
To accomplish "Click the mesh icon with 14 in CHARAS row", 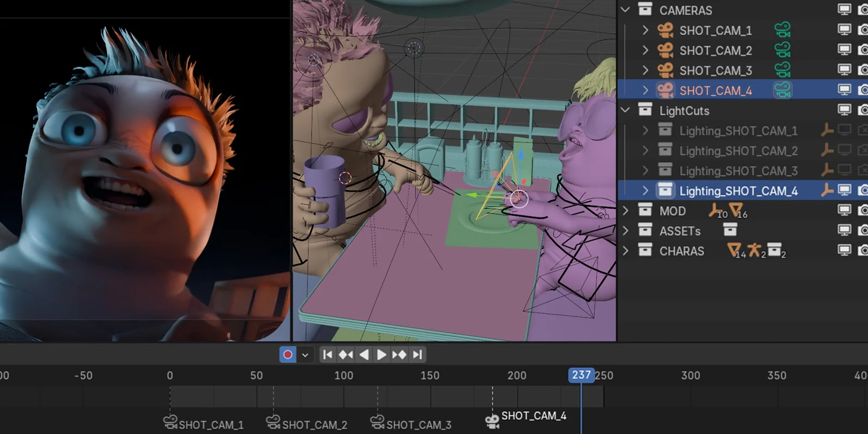I will coord(734,250).
